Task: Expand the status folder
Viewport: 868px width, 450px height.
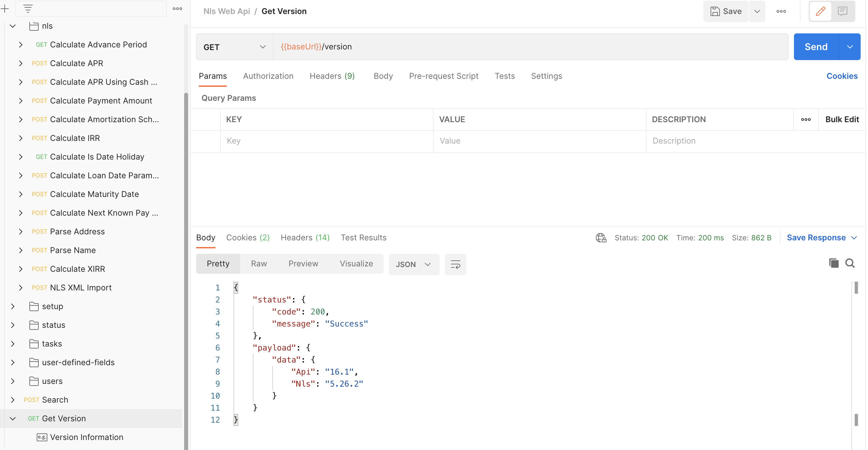Action: [x=13, y=325]
